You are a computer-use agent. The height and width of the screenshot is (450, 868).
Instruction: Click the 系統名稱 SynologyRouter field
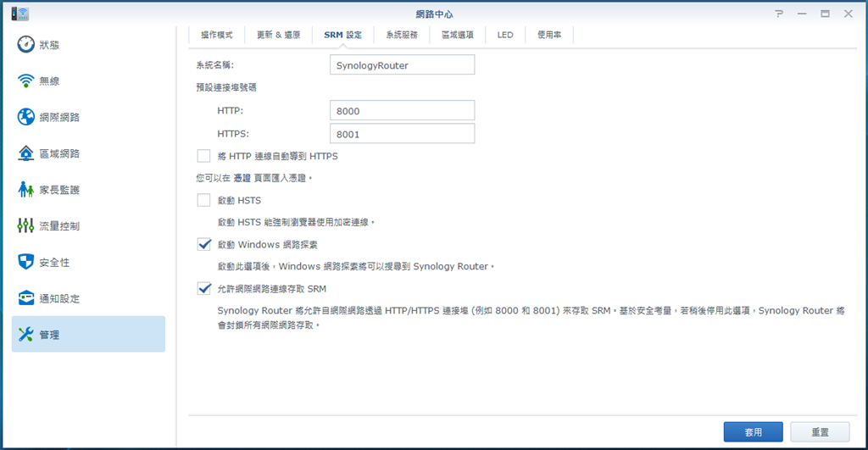402,64
